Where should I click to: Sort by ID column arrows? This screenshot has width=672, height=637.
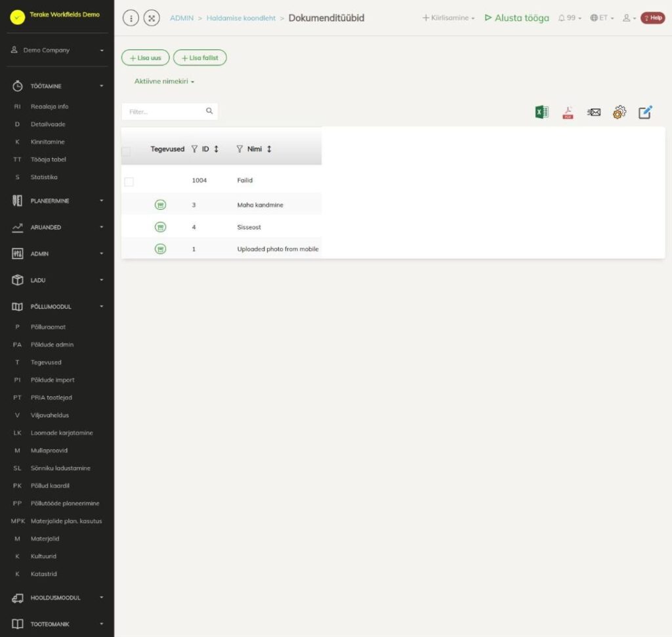pyautogui.click(x=217, y=149)
